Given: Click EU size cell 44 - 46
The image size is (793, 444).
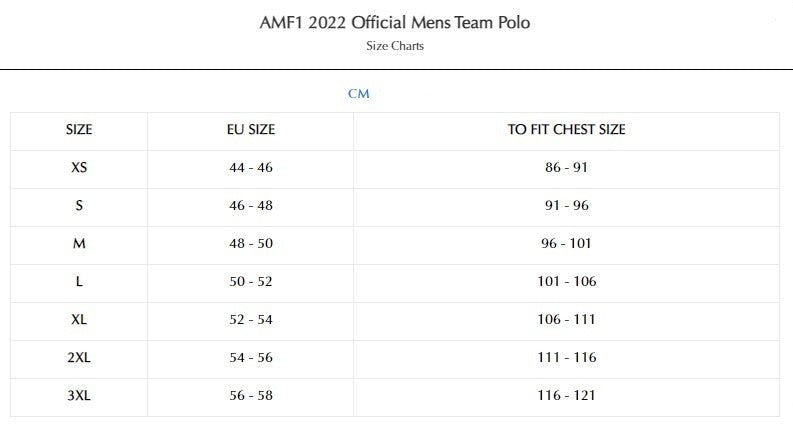Looking at the screenshot, I should point(251,168).
